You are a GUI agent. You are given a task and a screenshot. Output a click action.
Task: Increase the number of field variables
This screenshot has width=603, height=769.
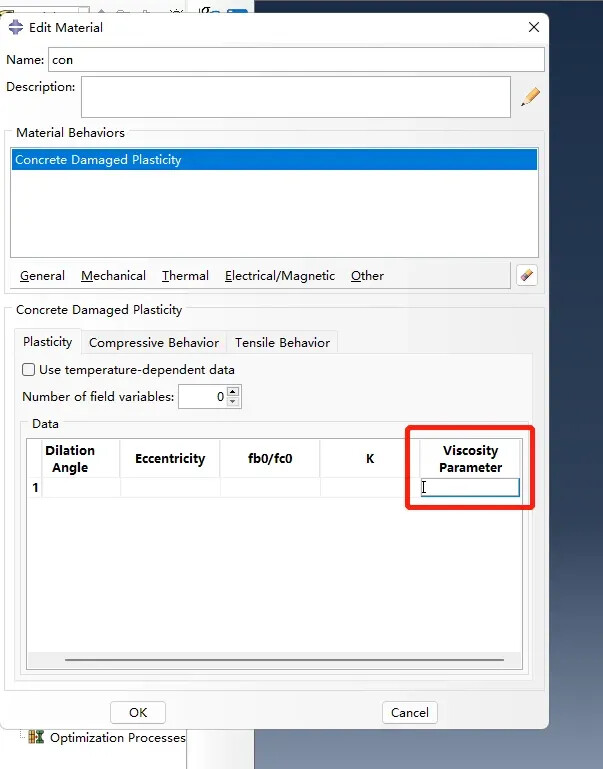pyautogui.click(x=234, y=392)
